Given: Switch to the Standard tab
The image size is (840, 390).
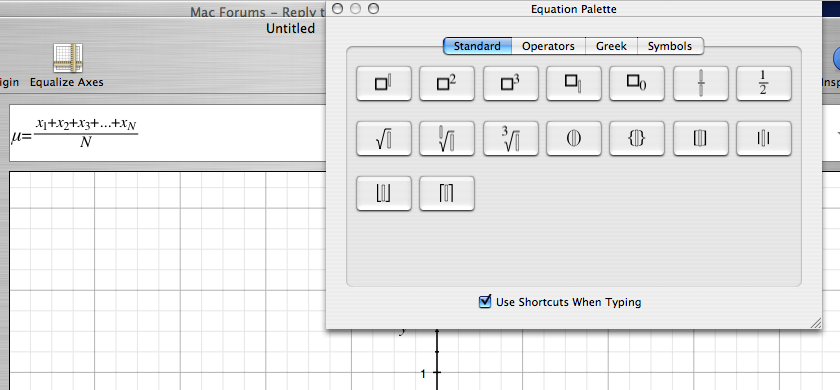Looking at the screenshot, I should click(x=477, y=46).
